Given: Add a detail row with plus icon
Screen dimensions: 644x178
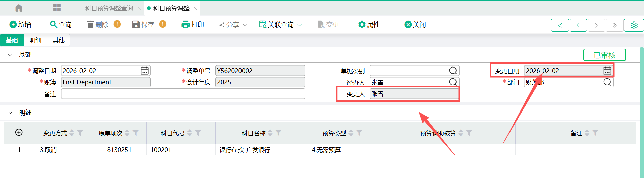Looking at the screenshot, I should click(x=19, y=132).
